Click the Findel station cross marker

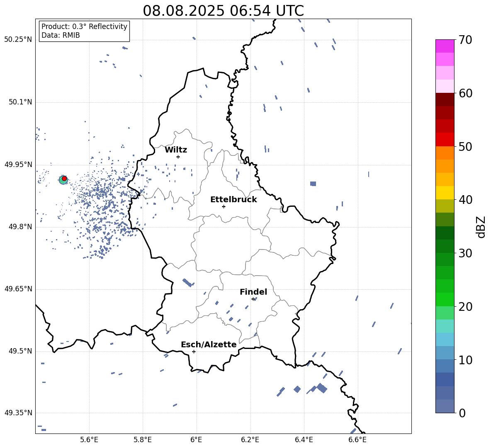click(253, 299)
